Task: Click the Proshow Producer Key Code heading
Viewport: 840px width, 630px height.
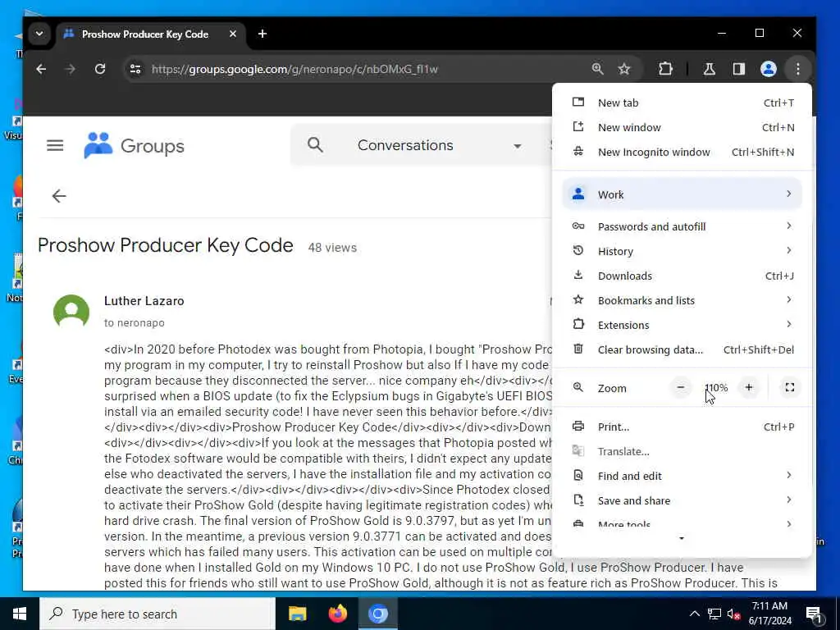Action: (166, 245)
